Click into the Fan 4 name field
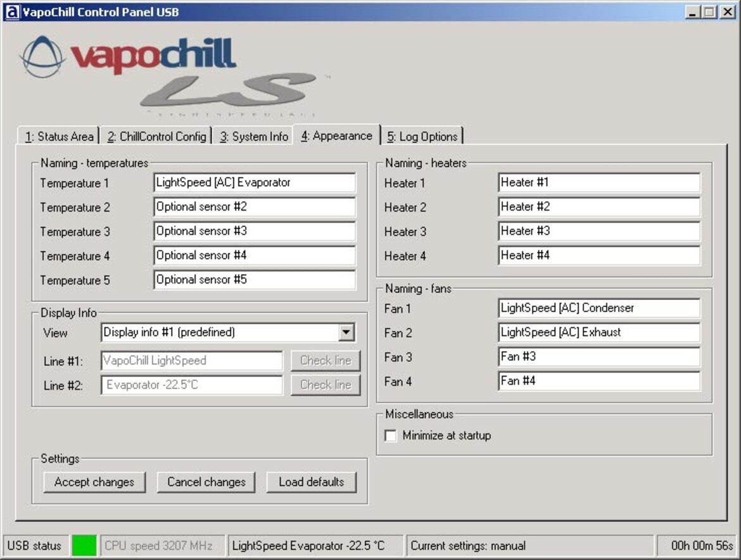Image resolution: width=741 pixels, height=560 pixels. pyautogui.click(x=599, y=381)
